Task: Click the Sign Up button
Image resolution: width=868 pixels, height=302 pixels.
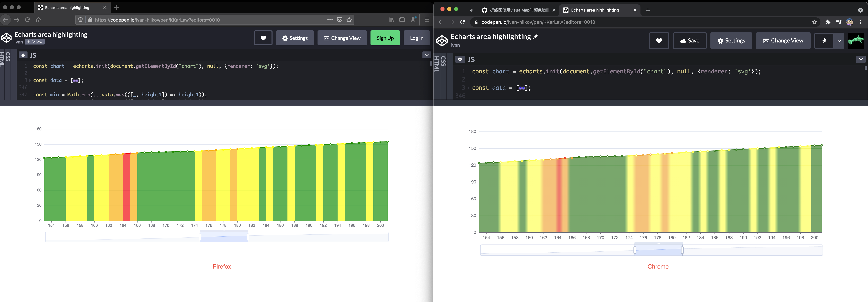Action: pyautogui.click(x=385, y=38)
